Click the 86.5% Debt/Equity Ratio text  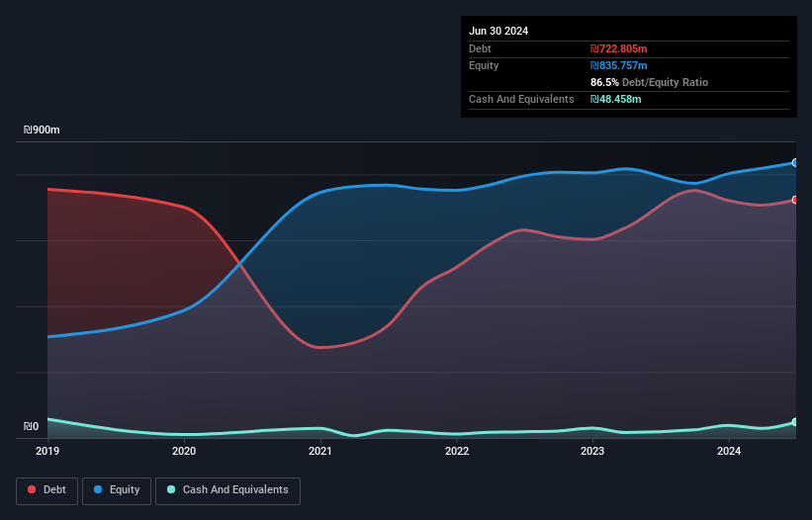649,82
